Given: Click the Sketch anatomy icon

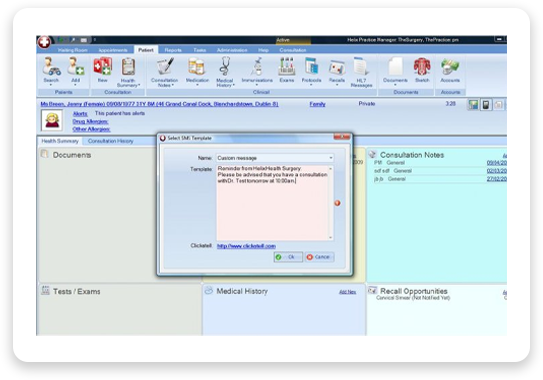Looking at the screenshot, I should pyautogui.click(x=422, y=67).
